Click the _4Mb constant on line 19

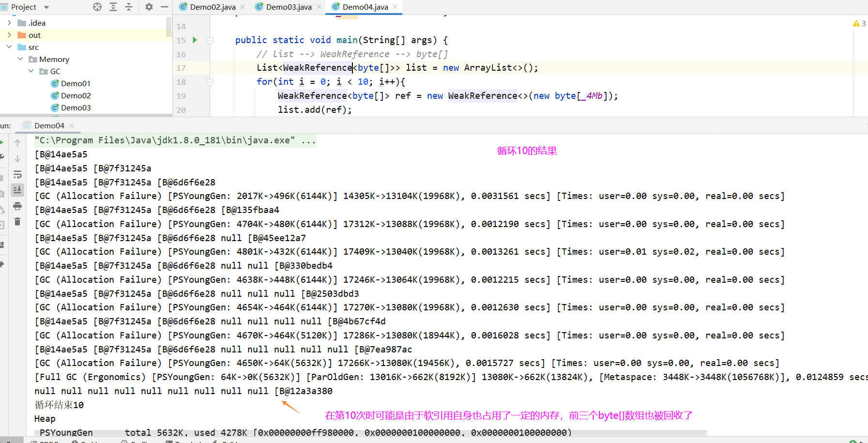pos(592,96)
